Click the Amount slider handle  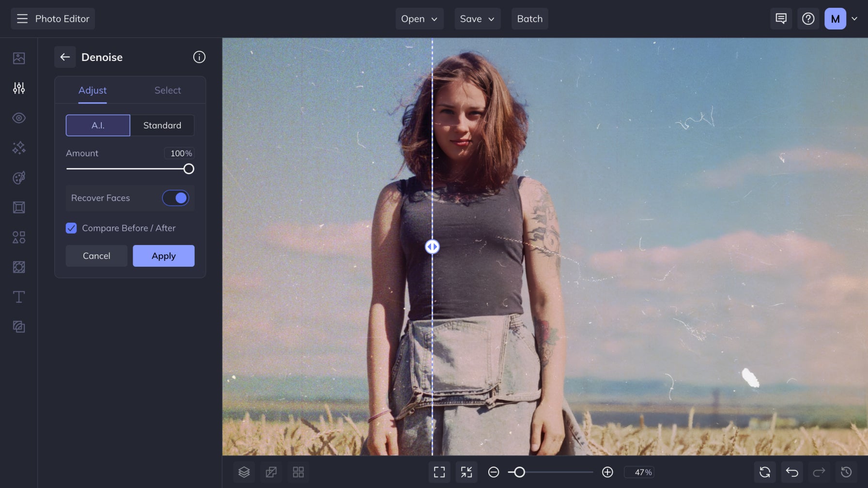click(189, 168)
